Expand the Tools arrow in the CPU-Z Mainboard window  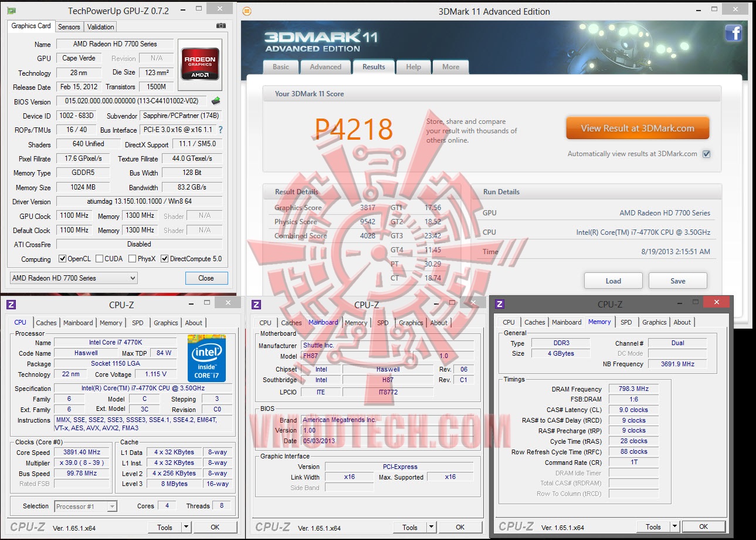pyautogui.click(x=431, y=527)
